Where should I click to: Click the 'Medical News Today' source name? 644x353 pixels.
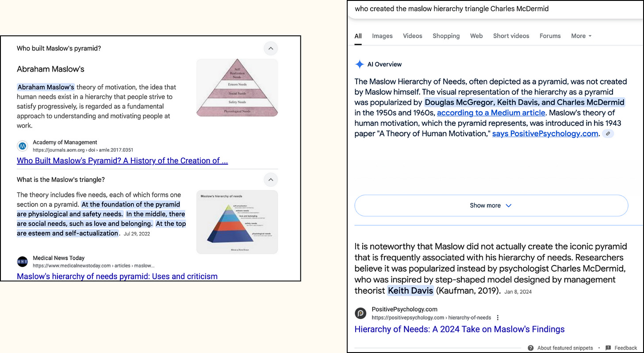[x=58, y=258]
